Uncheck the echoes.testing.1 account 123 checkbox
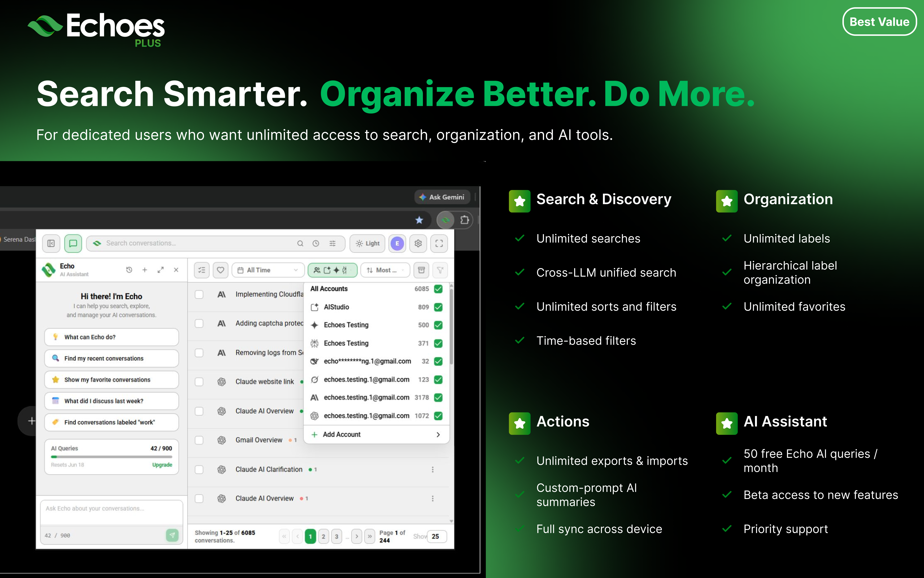 (x=438, y=380)
